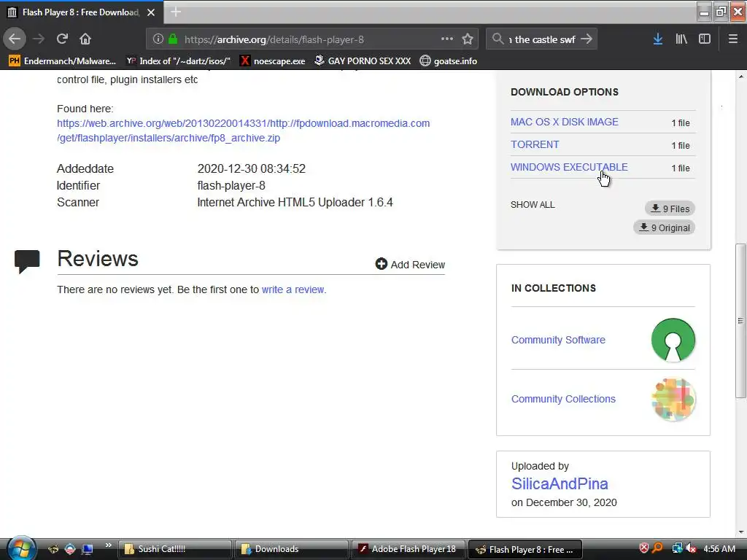Show site information icon in address bar
The image size is (747, 560).
point(158,39)
